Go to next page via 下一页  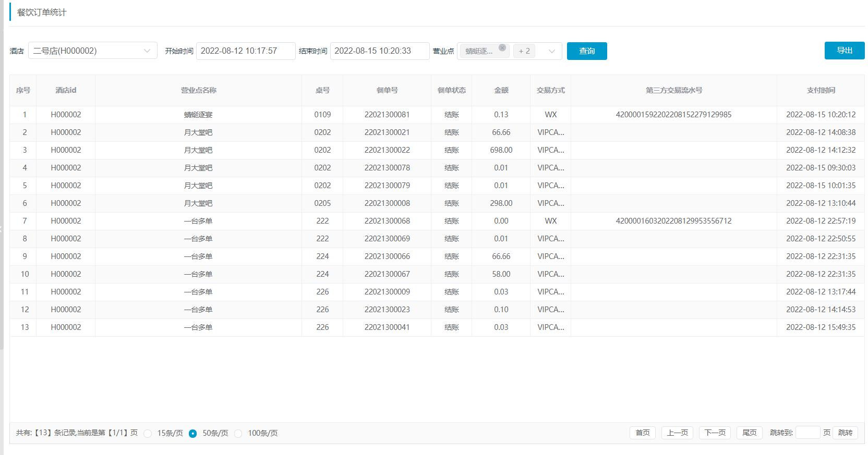coord(715,433)
